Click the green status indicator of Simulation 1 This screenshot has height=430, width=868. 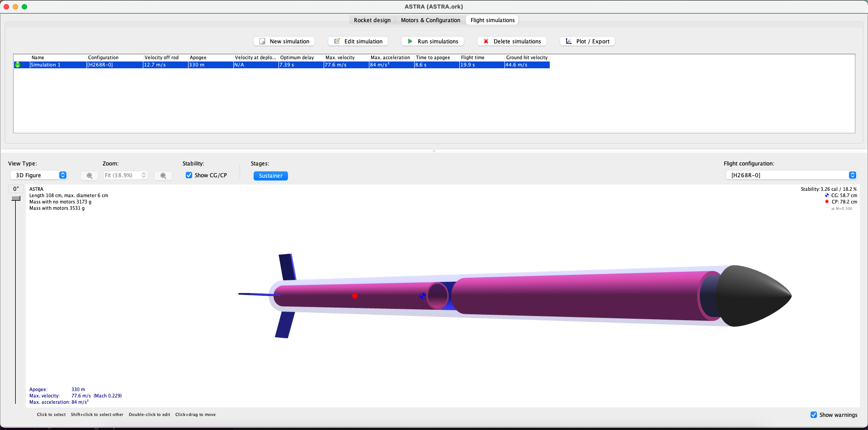coord(18,65)
